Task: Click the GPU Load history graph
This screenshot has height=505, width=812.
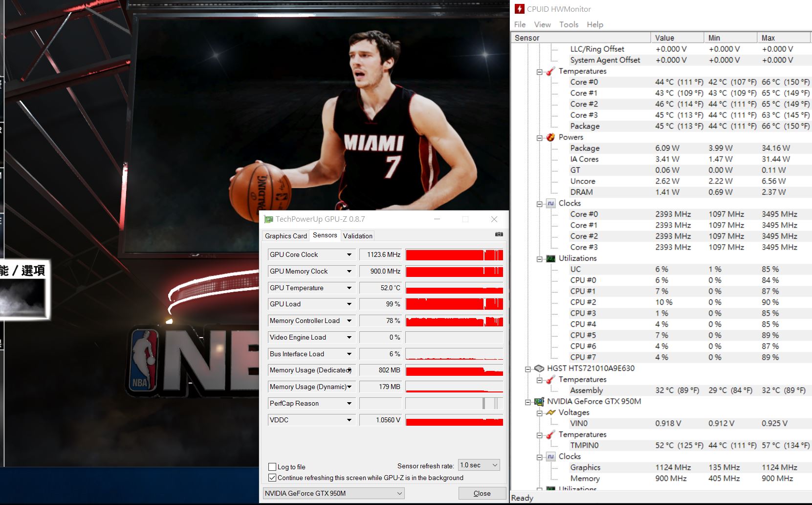Action: (454, 304)
